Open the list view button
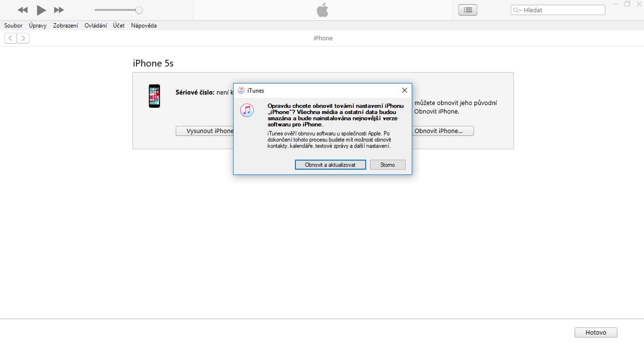Viewport: 644px width, 345px height. (468, 10)
